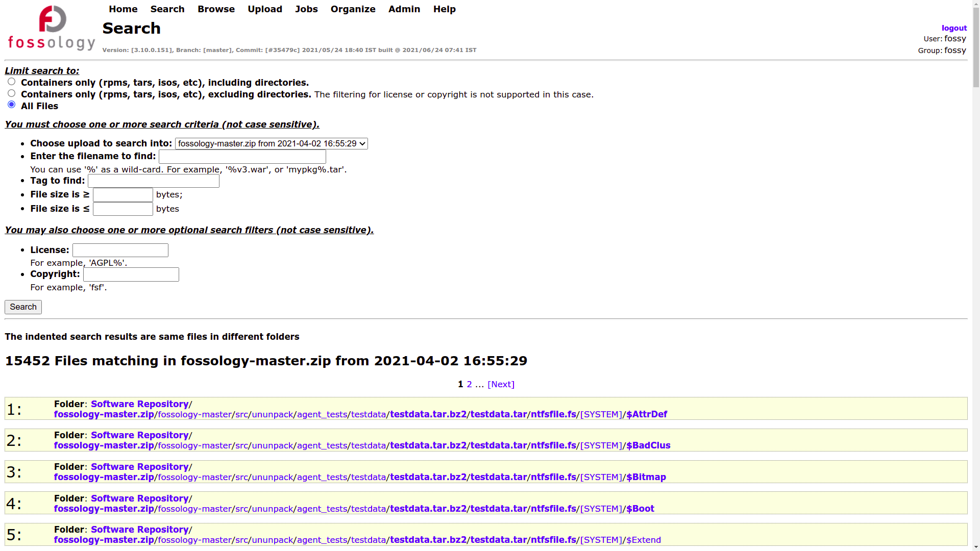The image size is (980, 551).
Task: Click inside the License filter field
Action: (x=120, y=250)
